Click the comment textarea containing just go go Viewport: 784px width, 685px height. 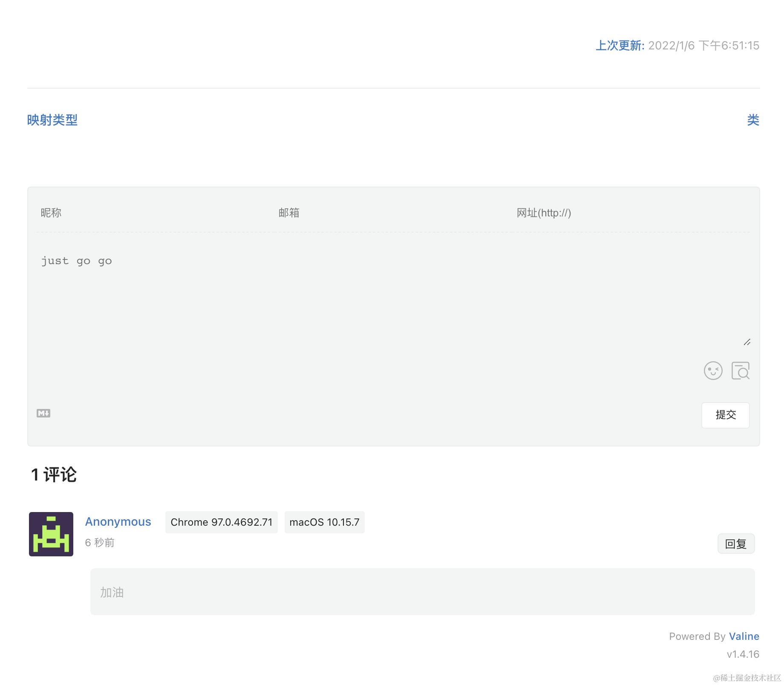click(393, 295)
